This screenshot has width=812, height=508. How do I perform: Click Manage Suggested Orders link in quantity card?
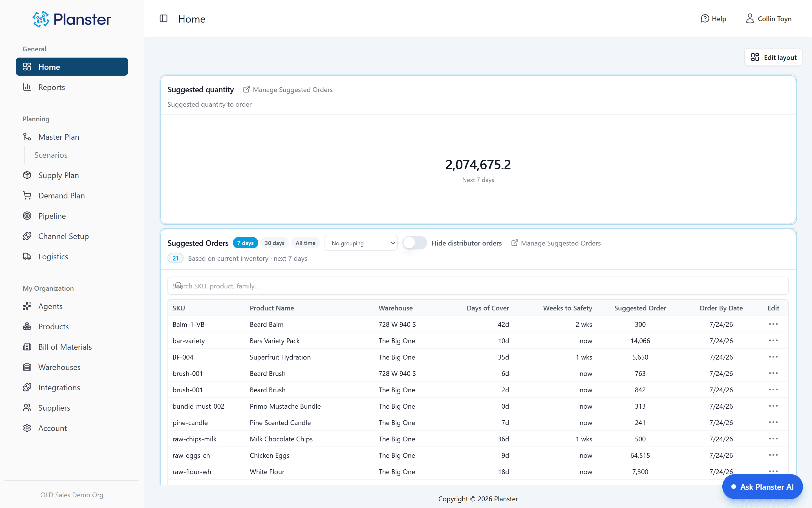click(x=288, y=89)
